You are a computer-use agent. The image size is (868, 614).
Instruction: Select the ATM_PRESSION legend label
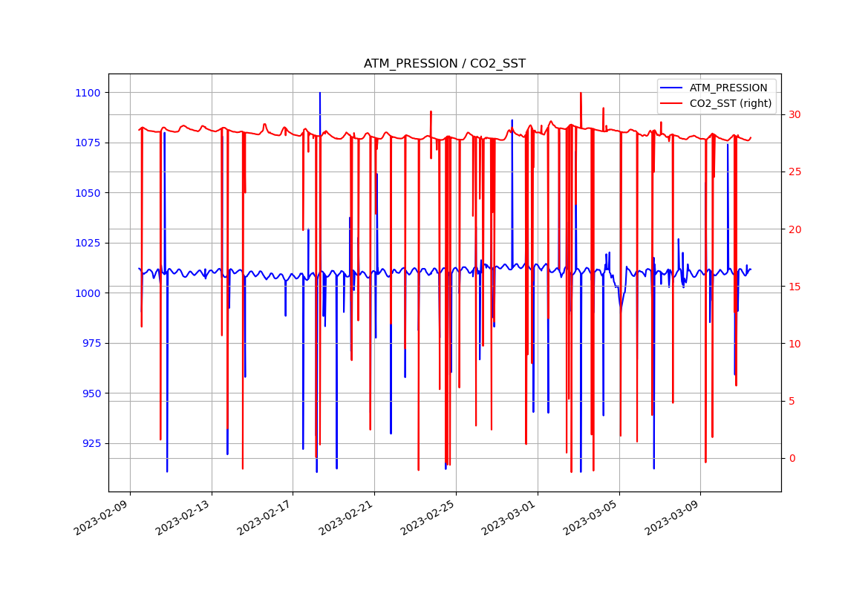point(728,88)
